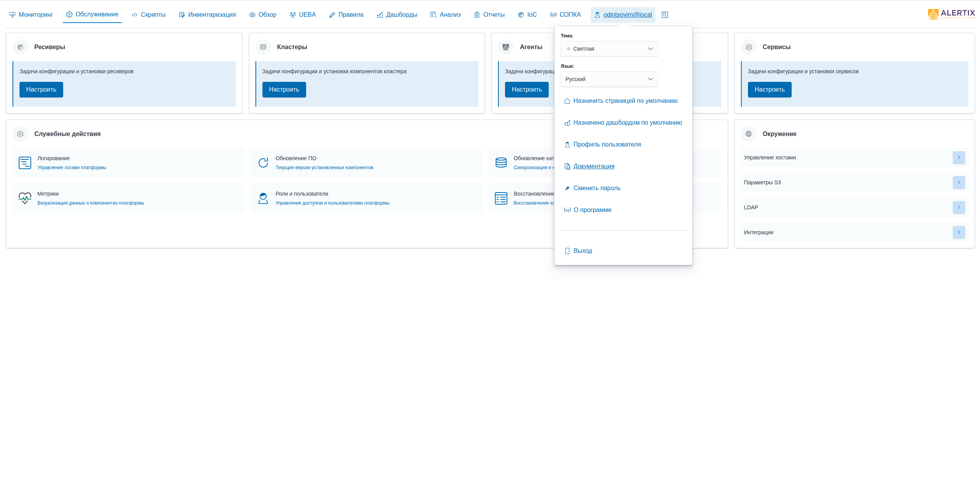Click the Ресиверы section icon
This screenshot has width=980, height=500.
pyautogui.click(x=20, y=47)
